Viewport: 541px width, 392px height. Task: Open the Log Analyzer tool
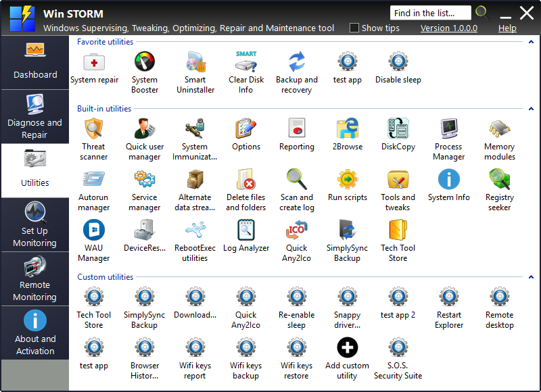[246, 231]
